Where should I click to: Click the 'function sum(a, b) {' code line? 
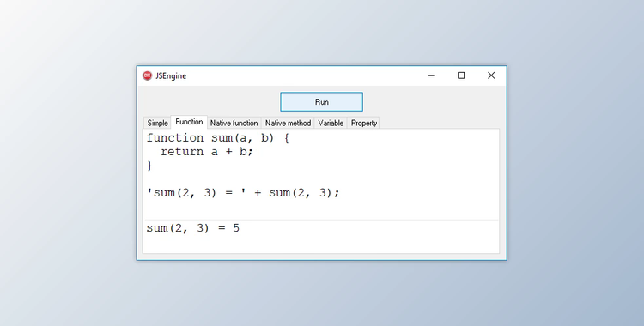click(x=218, y=138)
